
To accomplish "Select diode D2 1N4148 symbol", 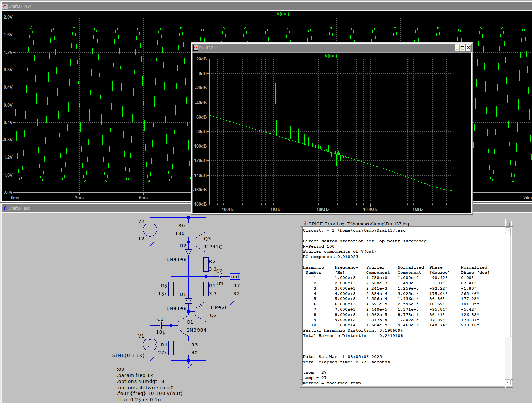I will tap(189, 252).
